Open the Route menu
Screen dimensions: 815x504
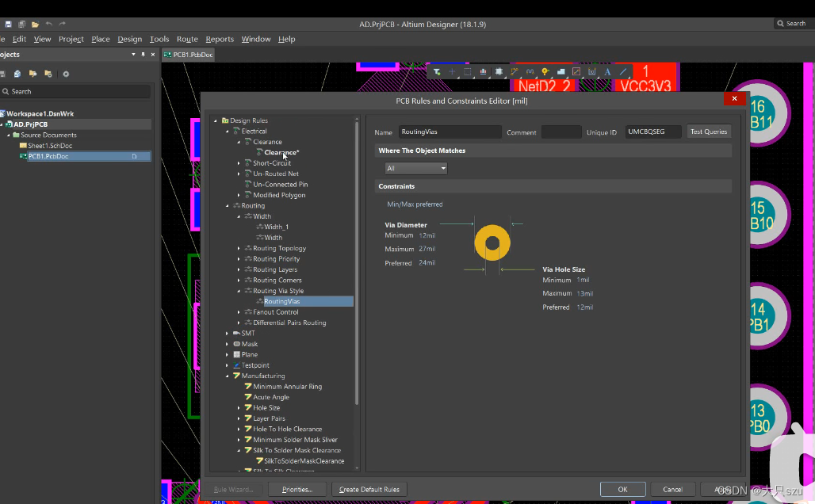tap(187, 39)
